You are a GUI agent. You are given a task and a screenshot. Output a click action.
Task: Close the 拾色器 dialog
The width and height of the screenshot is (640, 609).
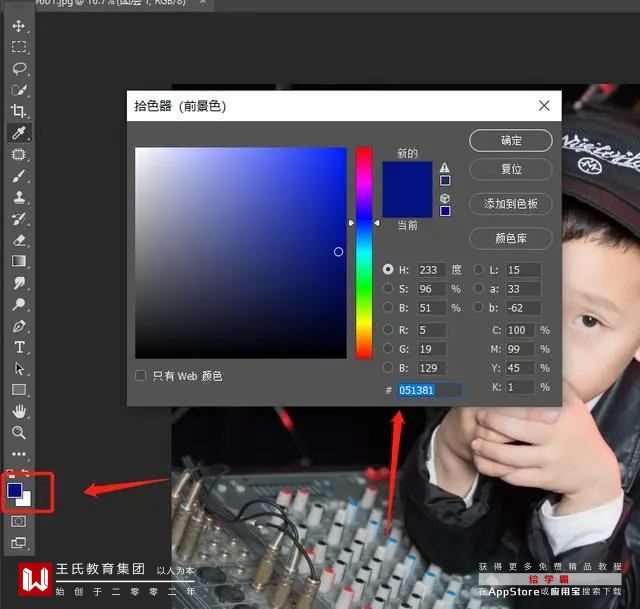(544, 106)
